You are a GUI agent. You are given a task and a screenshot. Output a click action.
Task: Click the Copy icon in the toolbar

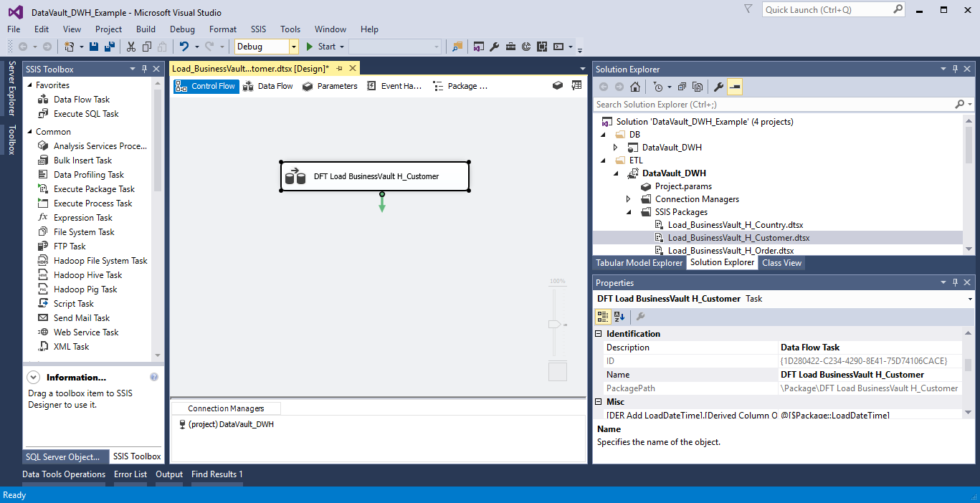[146, 47]
